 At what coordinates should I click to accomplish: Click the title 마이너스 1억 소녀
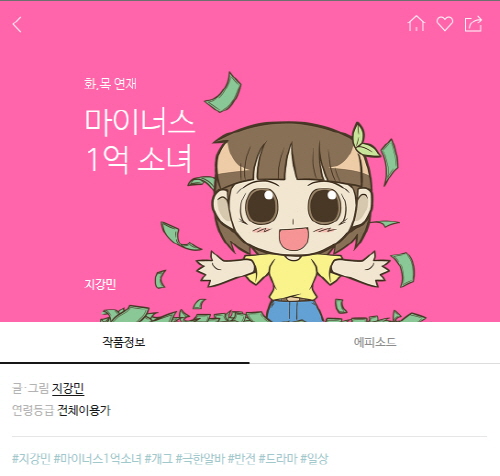point(139,140)
